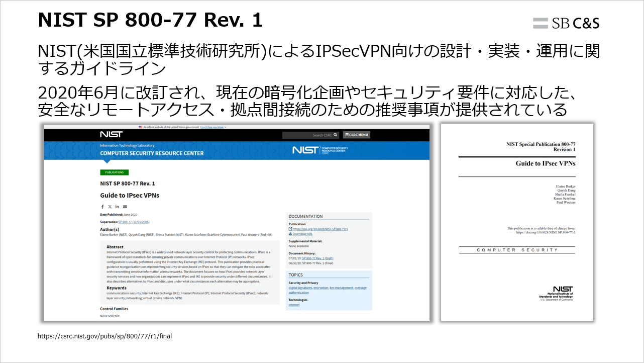The image size is (644, 363).
Task: Expand the "Here's how you know" disclosure
Action: click(212, 127)
